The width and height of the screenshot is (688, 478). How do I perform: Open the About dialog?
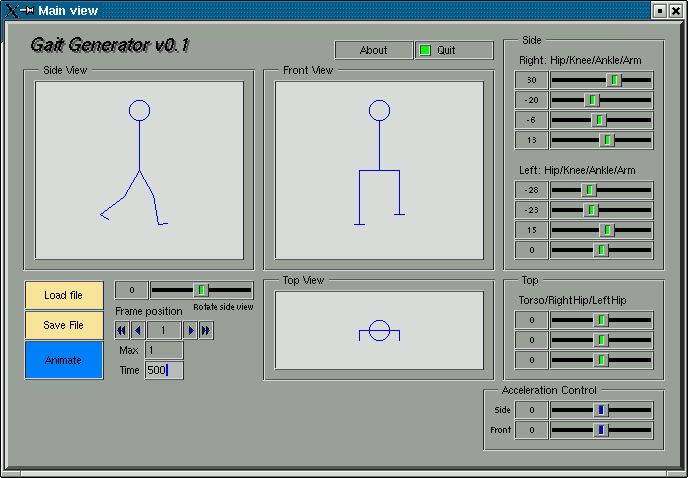pos(373,50)
